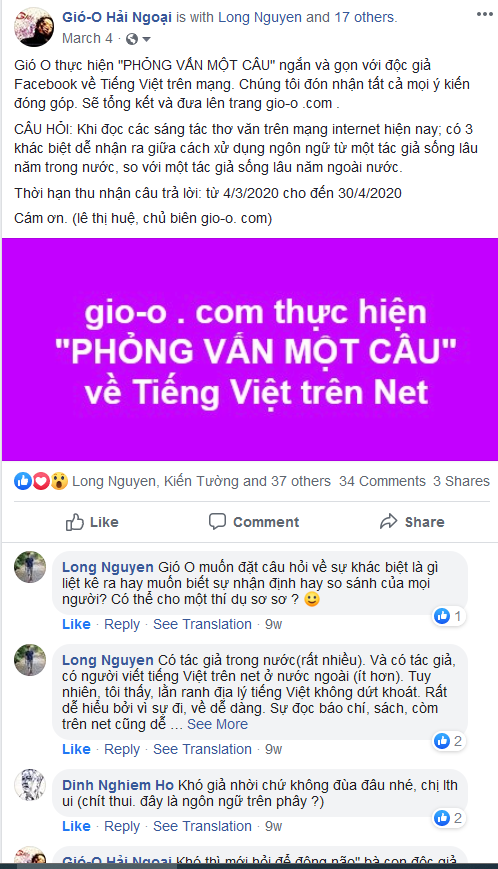Like Dinh Nghiem Ho's comment
498x869 pixels.
76,826
